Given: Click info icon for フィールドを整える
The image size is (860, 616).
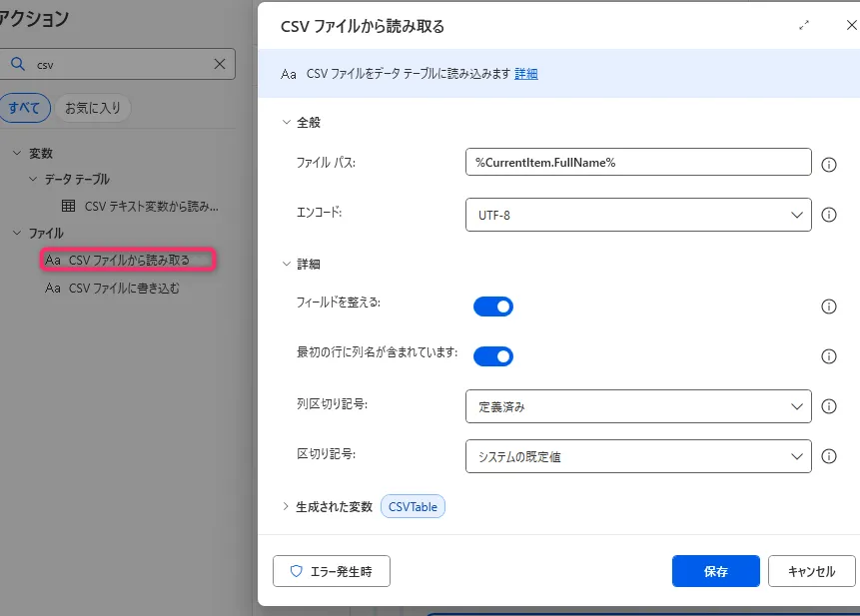Looking at the screenshot, I should (x=828, y=307).
